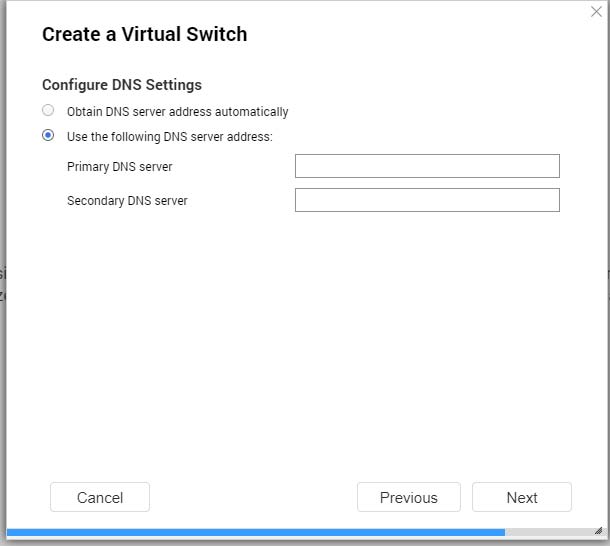The image size is (610, 546).
Task: Click the left end of Primary DNS server field
Action: point(305,166)
